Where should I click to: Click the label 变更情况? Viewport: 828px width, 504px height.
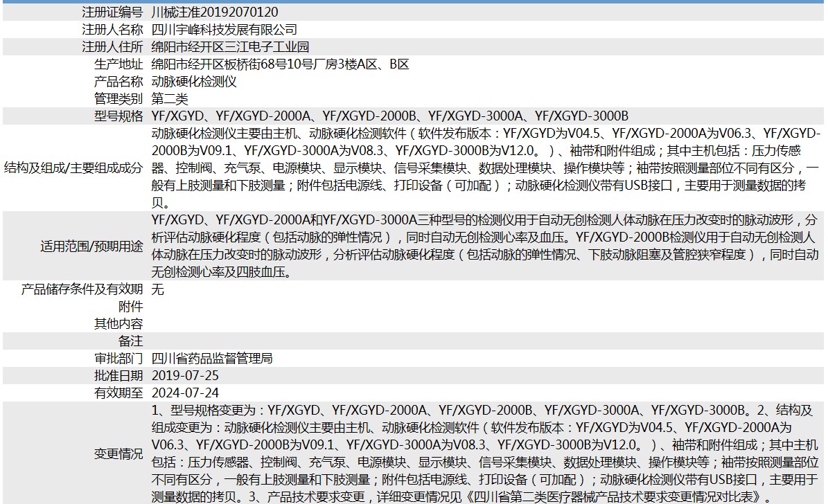point(118,454)
